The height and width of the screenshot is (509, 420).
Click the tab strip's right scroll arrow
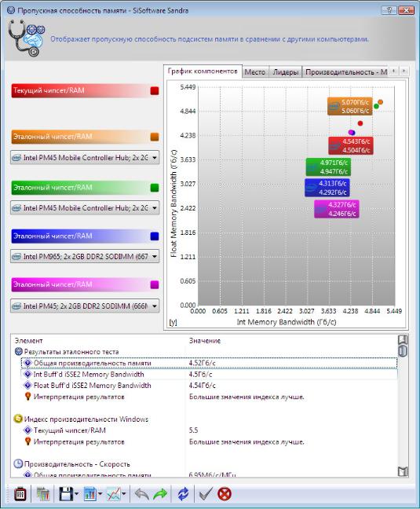(404, 71)
